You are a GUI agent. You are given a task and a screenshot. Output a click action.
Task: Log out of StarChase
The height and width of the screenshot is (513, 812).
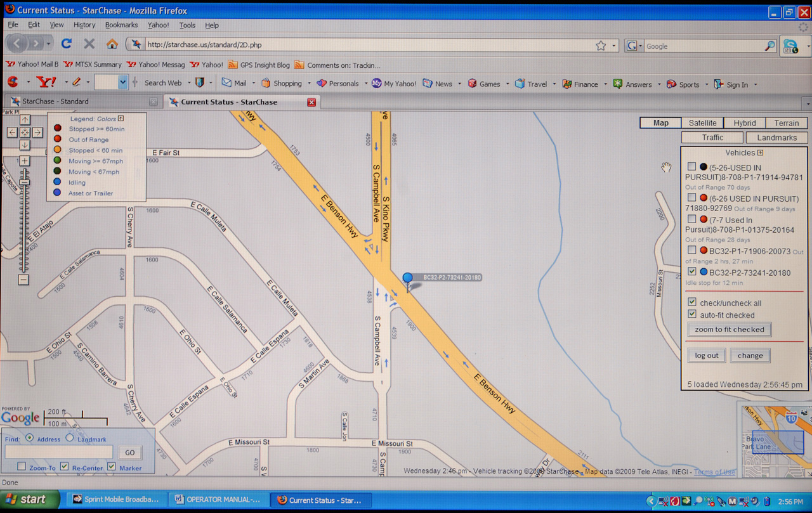click(x=706, y=355)
